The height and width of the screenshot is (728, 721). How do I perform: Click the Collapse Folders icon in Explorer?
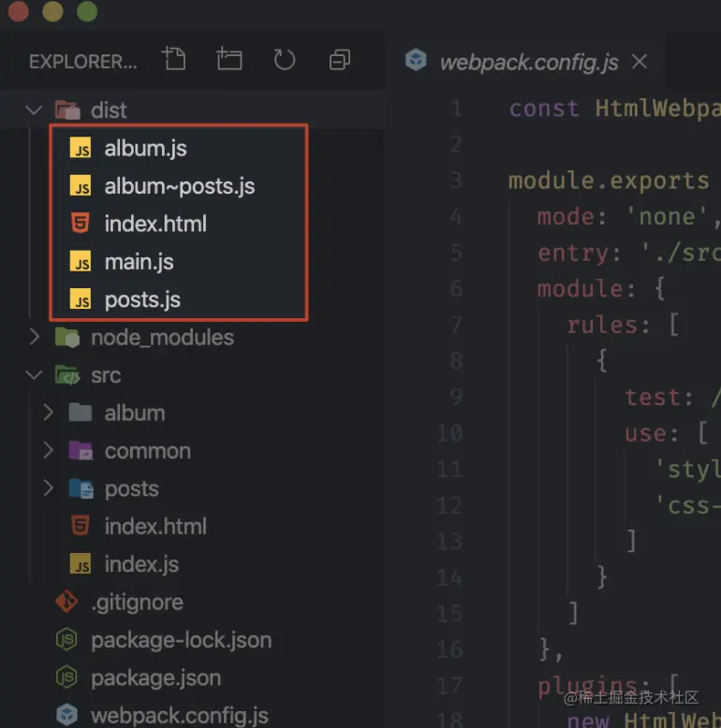tap(340, 60)
